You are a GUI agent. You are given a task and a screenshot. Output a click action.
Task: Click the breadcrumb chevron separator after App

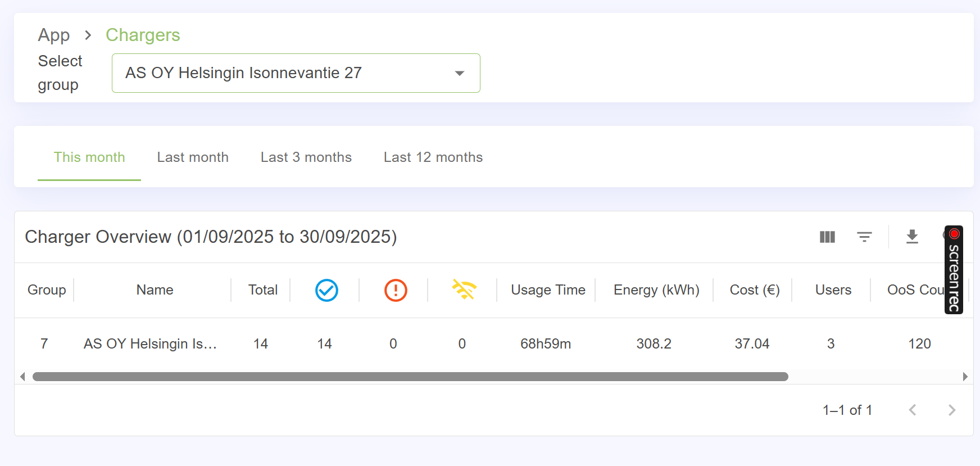click(x=88, y=35)
